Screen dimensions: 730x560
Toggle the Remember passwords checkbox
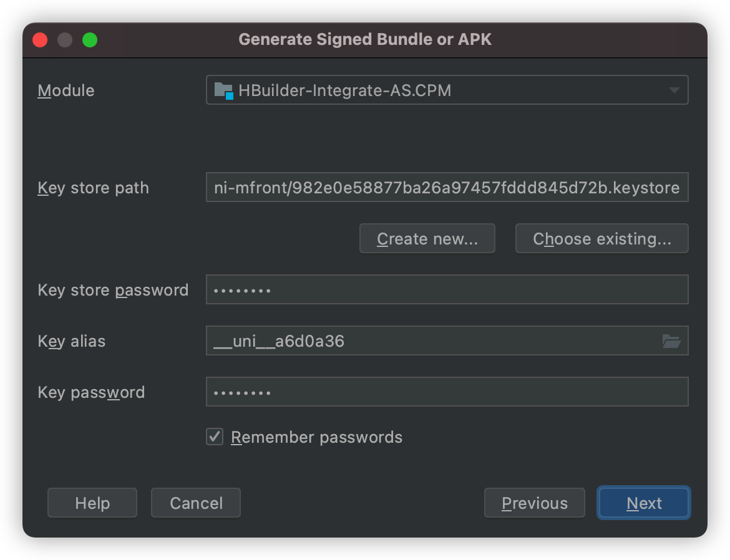point(215,437)
